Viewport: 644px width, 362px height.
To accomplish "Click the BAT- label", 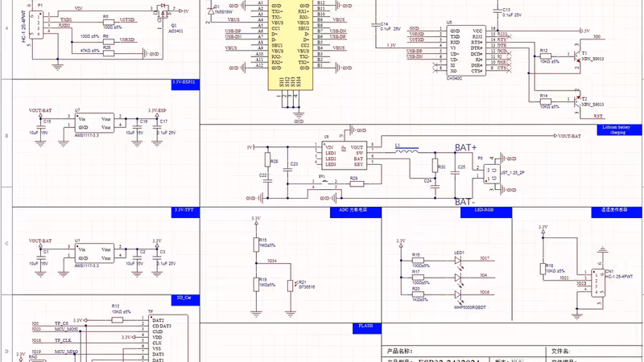I will pos(464,202).
